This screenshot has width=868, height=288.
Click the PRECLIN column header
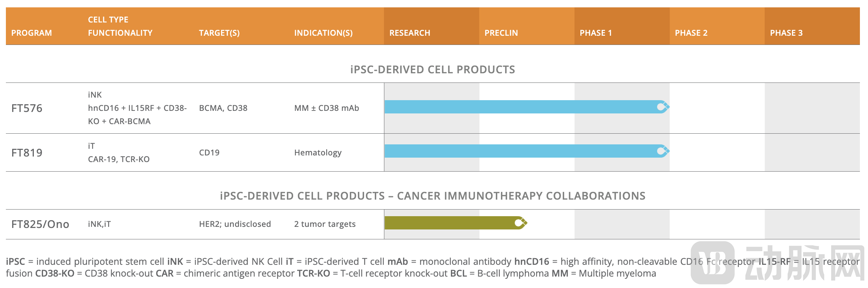(501, 33)
